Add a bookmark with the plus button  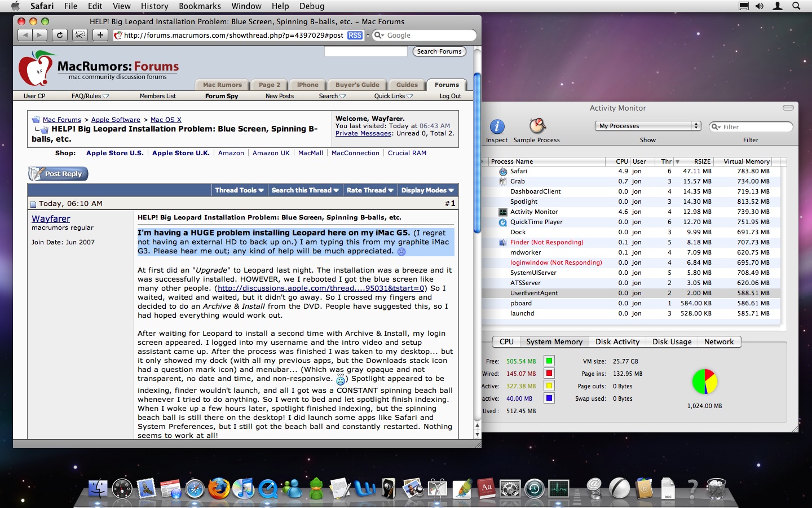(x=100, y=35)
